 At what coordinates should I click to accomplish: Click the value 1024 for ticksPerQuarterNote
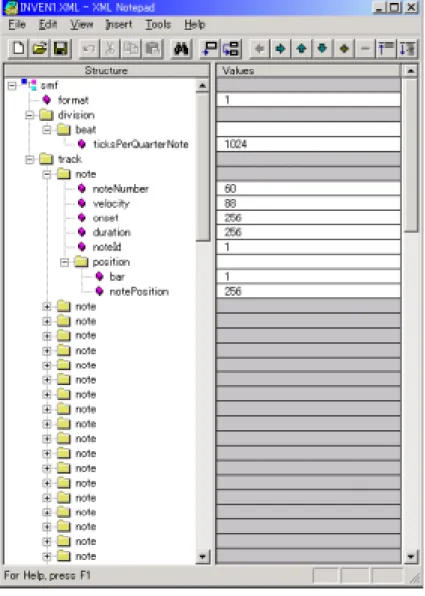click(x=308, y=144)
